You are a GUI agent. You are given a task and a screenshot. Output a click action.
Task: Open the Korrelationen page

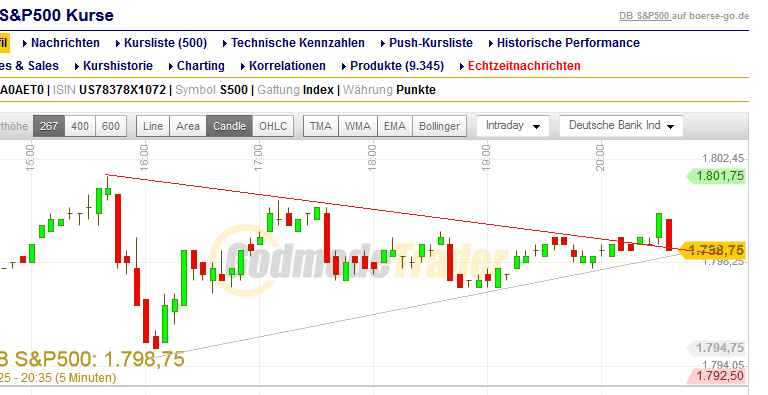tap(287, 66)
